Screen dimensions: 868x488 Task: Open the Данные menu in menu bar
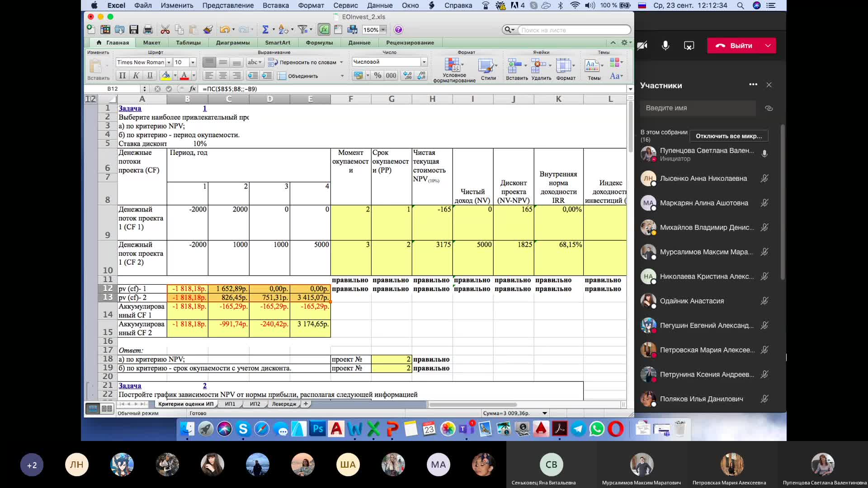(x=380, y=5)
